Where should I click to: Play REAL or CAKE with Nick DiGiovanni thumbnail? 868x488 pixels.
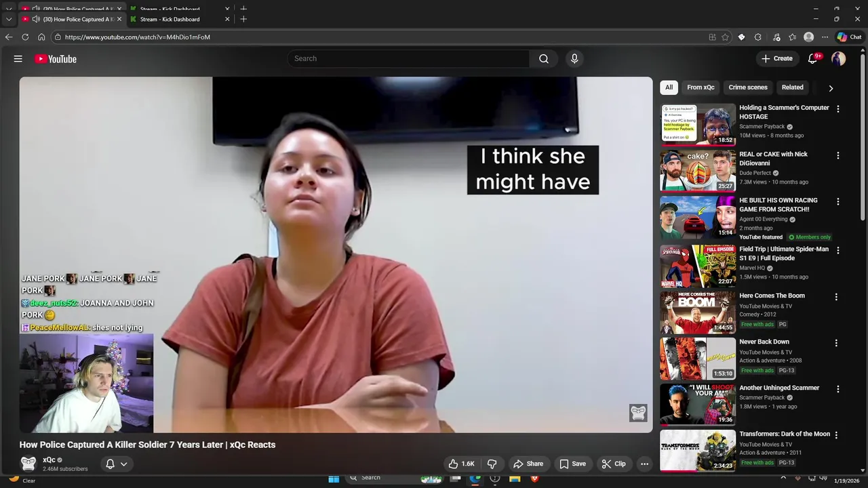point(698,170)
